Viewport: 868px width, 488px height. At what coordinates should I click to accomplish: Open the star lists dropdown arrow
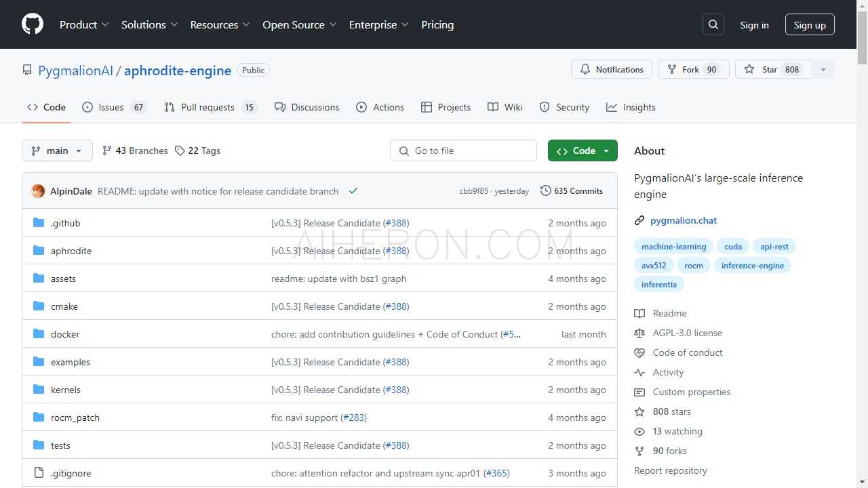coord(823,70)
